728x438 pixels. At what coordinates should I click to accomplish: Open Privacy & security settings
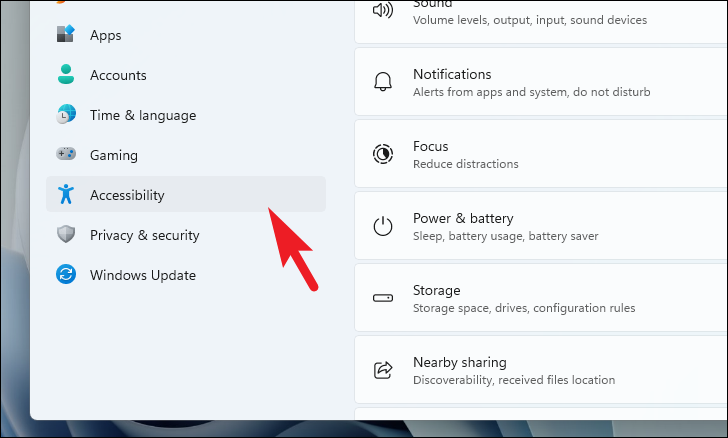[x=186, y=235]
